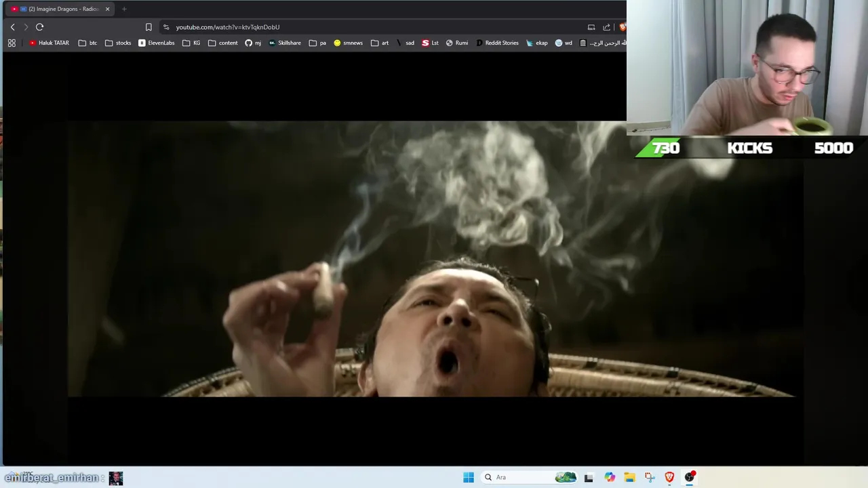Open the ekap bookmark
Image resolution: width=868 pixels, height=488 pixels.
click(x=536, y=43)
